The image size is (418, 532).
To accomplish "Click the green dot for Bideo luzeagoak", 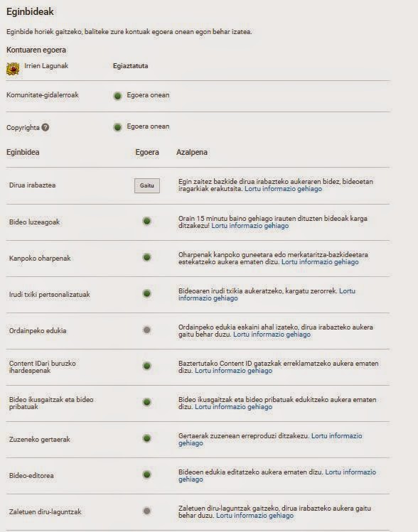I will click(146, 221).
